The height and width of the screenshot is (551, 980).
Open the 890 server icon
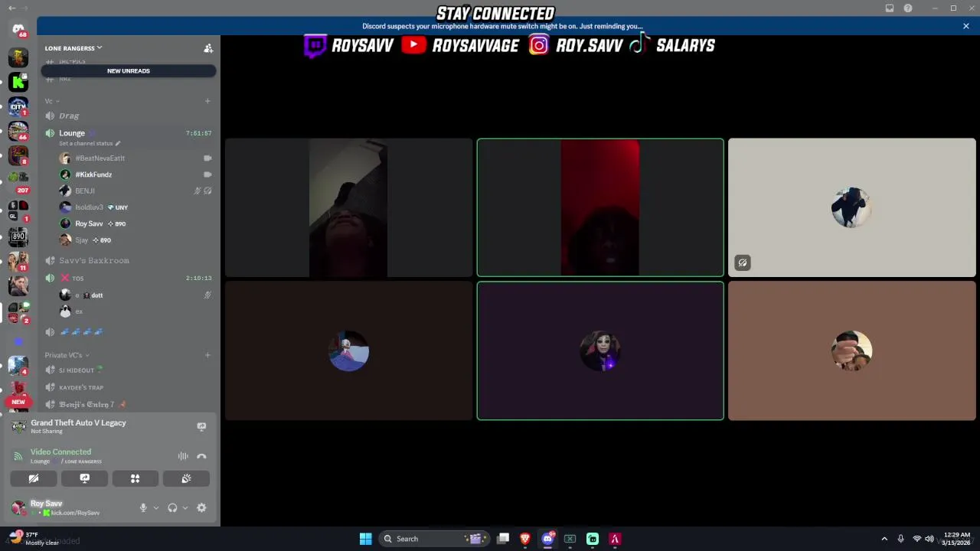[18, 236]
